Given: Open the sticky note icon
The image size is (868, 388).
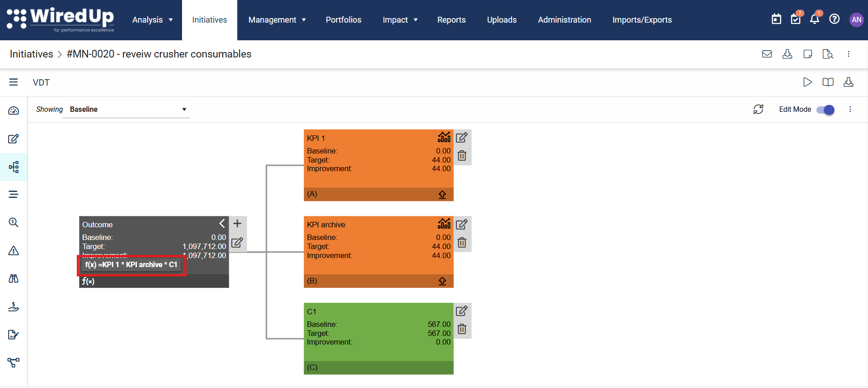Looking at the screenshot, I should pos(808,54).
